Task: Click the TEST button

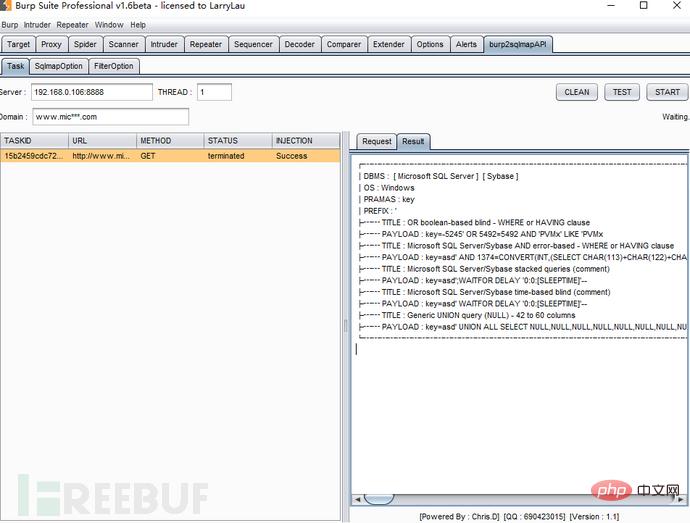Action: tap(622, 92)
